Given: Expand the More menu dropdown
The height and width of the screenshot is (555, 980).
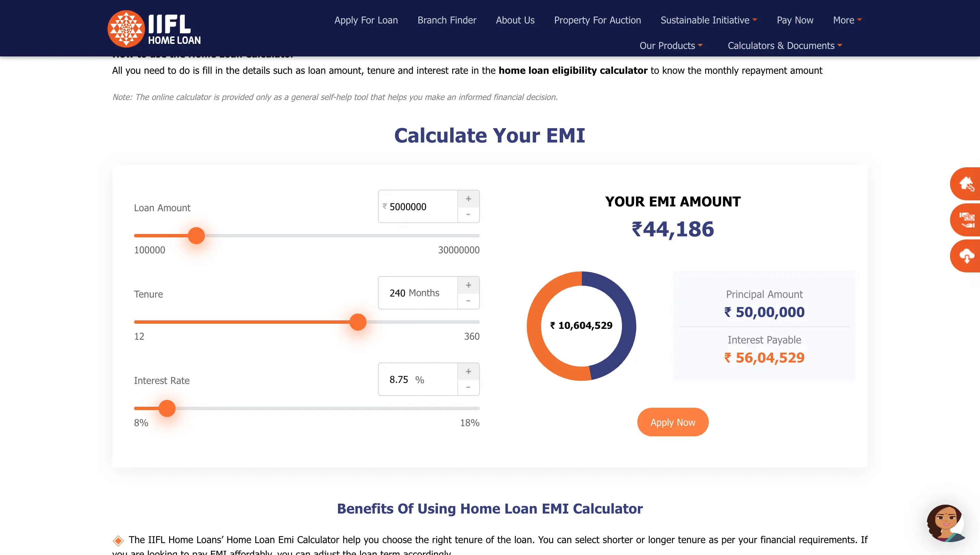Looking at the screenshot, I should click(847, 20).
